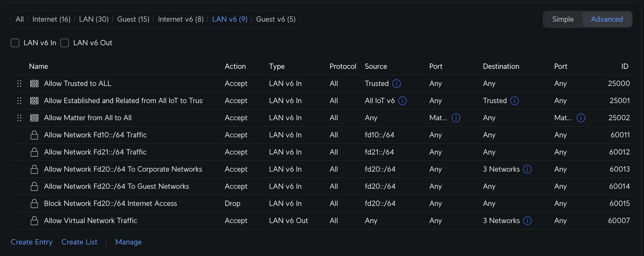The width and height of the screenshot is (644, 256).
Task: Select Advanced view mode
Action: 607,19
